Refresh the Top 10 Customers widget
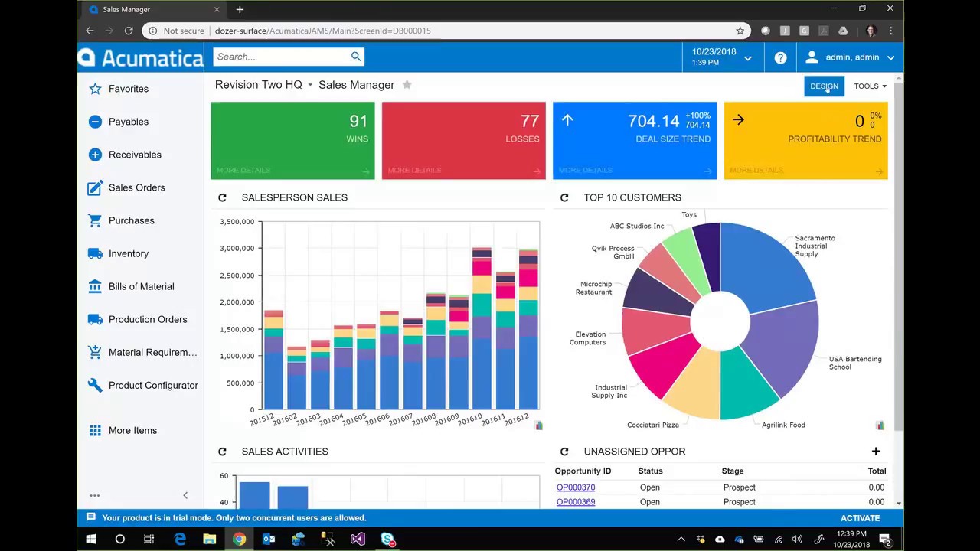This screenshot has height=551, width=980. [564, 197]
